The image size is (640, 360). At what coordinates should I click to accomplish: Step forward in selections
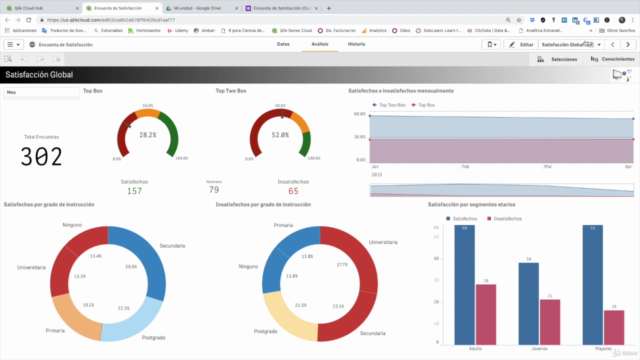tap(40, 59)
